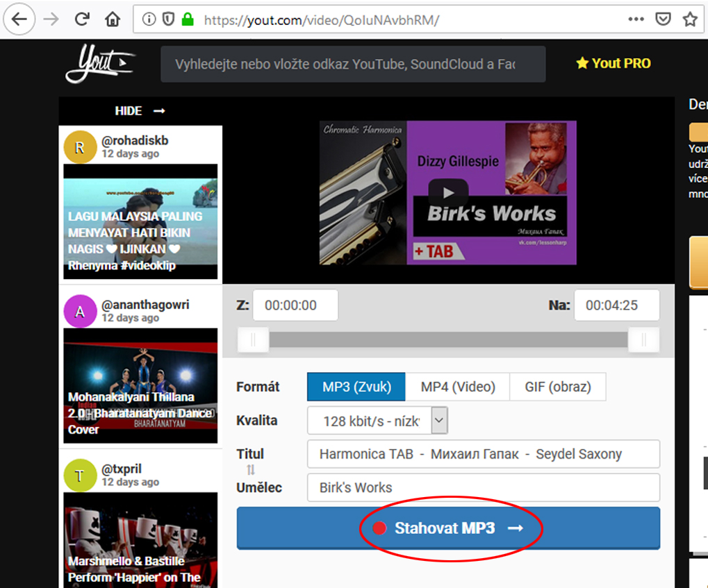708x588 pixels.
Task: Reload the page with the refresh icon
Action: click(82, 19)
